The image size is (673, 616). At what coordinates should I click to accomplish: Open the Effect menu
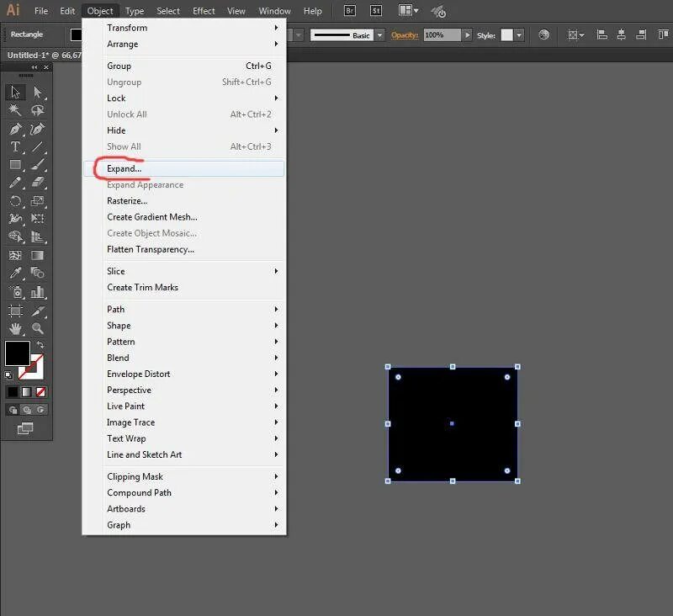click(x=203, y=11)
